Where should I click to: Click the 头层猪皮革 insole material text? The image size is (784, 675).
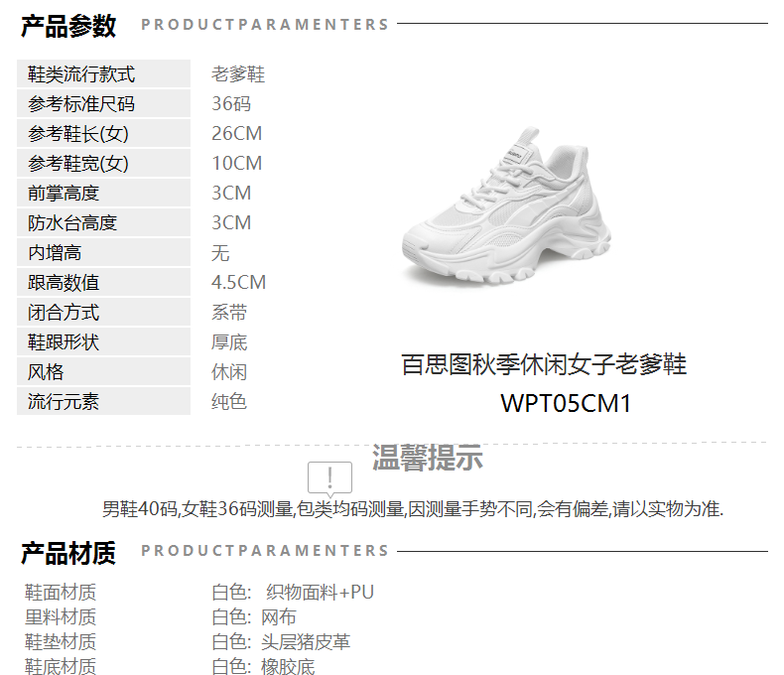coord(306,642)
